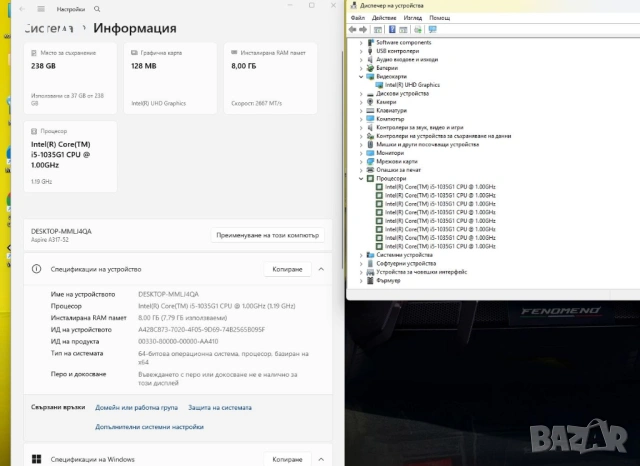Open Домейн или работна група link
The height and width of the screenshot is (466, 640).
pos(136,407)
